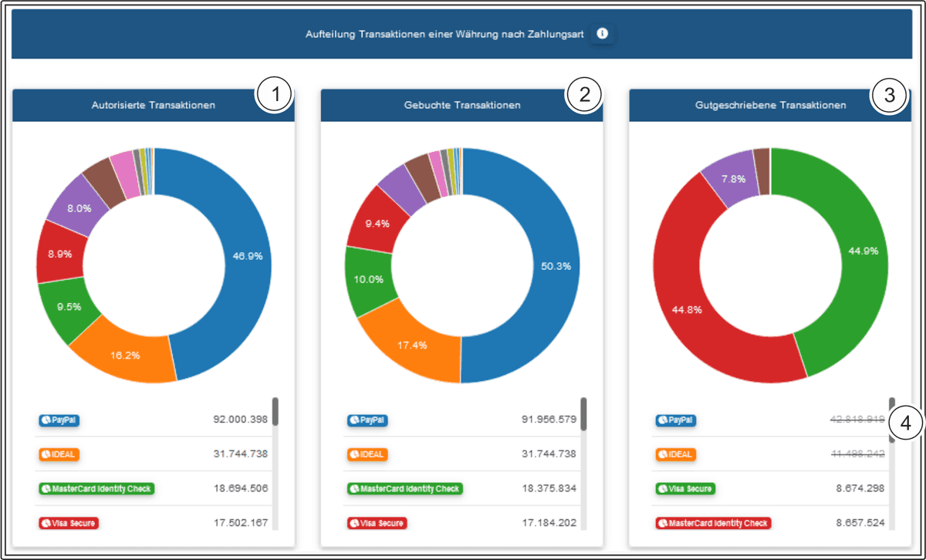Click the Autorisierte Transaktionen legend scrollbar

[x=275, y=412]
